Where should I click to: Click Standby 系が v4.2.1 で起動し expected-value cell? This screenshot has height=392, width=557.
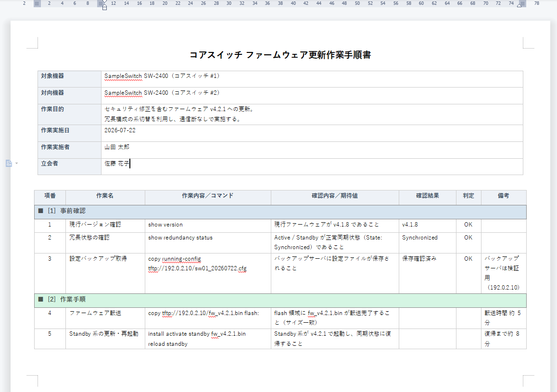pos(335,339)
